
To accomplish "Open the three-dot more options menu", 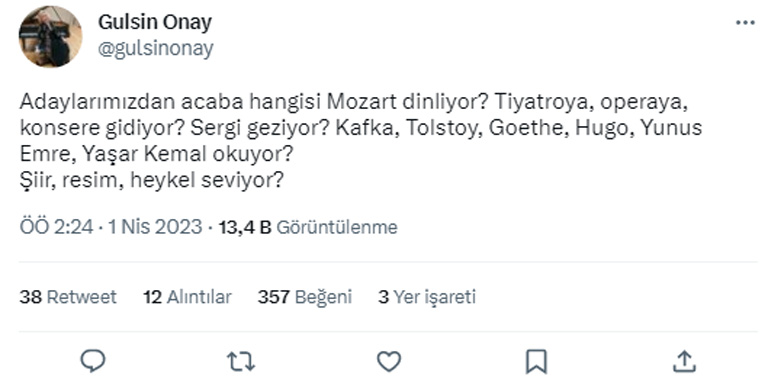I will click(x=745, y=23).
